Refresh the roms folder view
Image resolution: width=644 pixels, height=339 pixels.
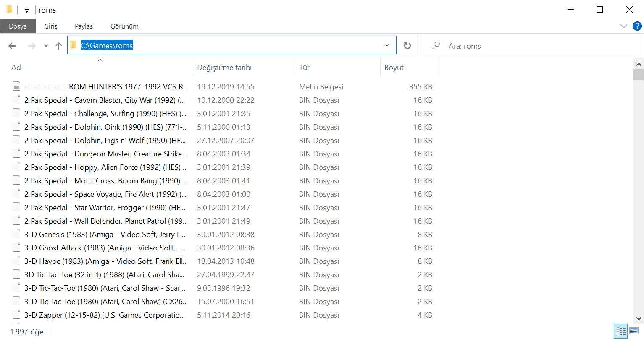pos(407,46)
